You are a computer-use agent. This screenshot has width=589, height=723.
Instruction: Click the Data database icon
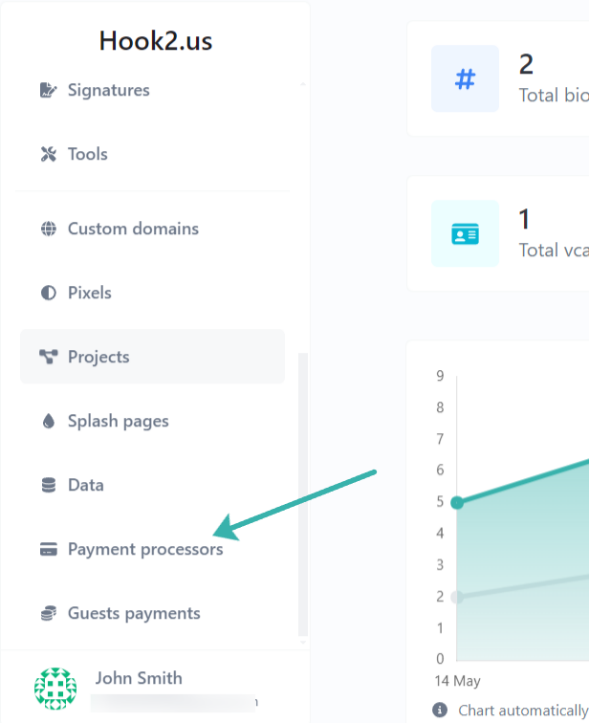(x=48, y=485)
